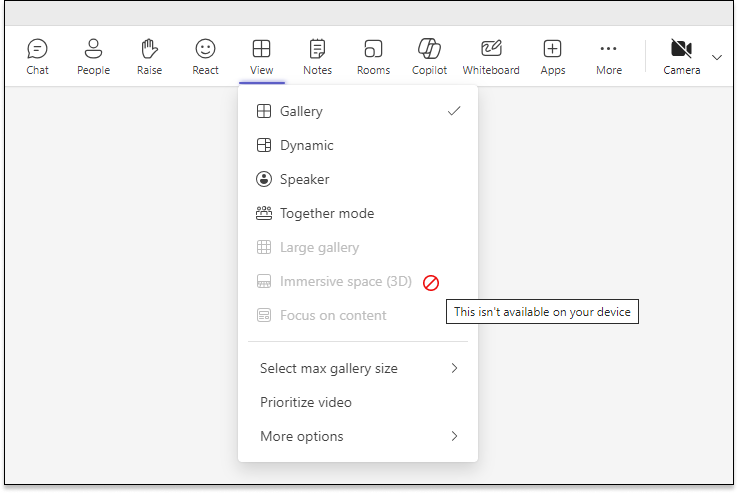Click the checkmark beside Gallery
The image size is (738, 493).
click(454, 111)
